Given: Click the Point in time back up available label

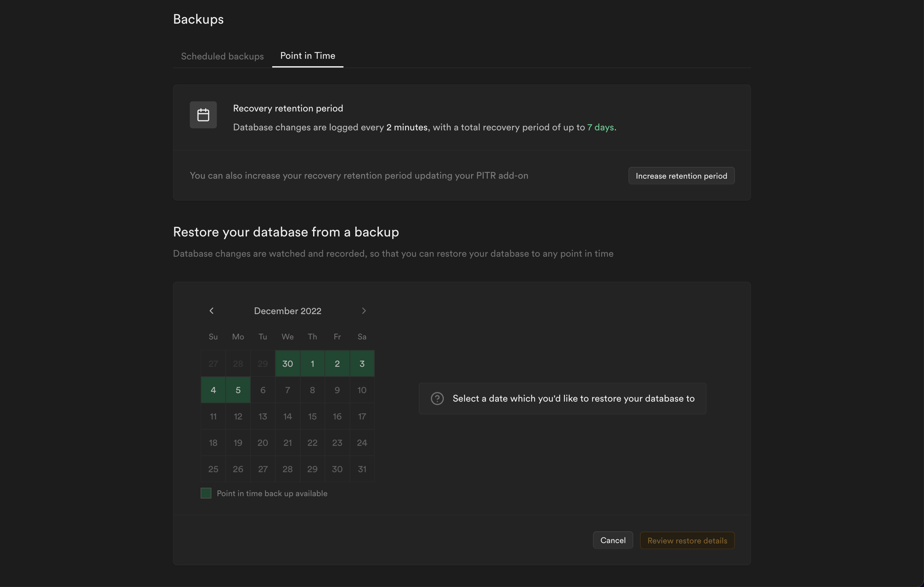Looking at the screenshot, I should click(272, 493).
